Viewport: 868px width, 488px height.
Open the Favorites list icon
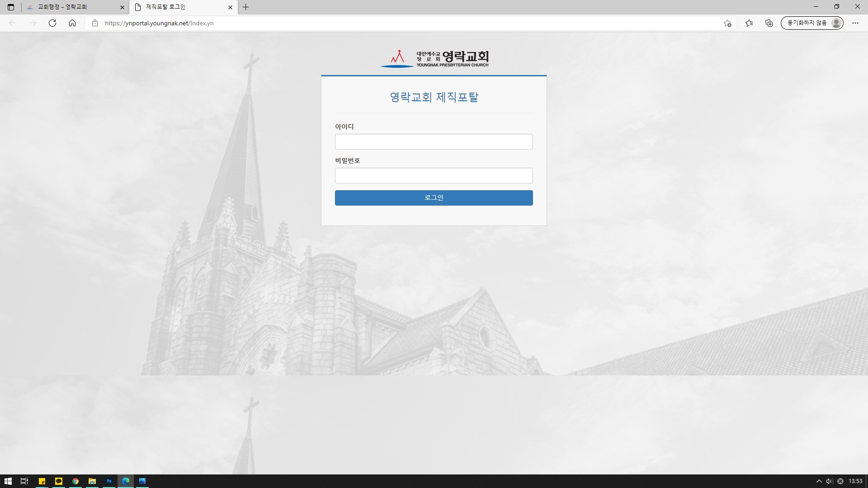(749, 23)
